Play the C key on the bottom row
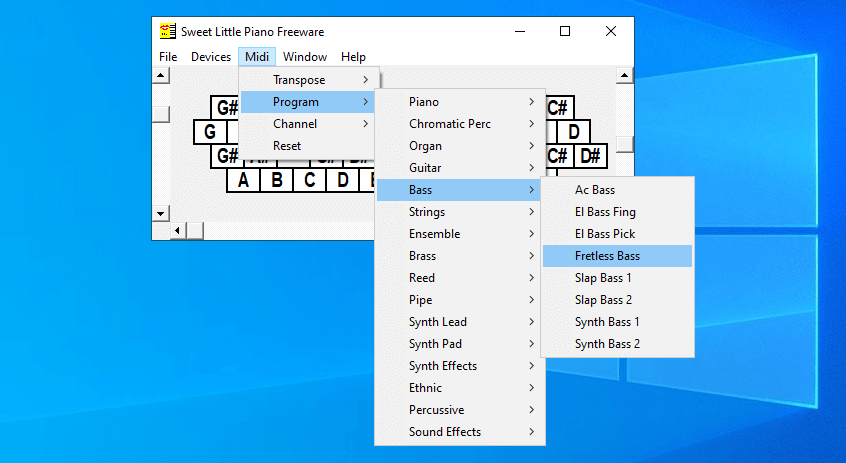Screen dimensions: 846x463 pyautogui.click(x=310, y=180)
